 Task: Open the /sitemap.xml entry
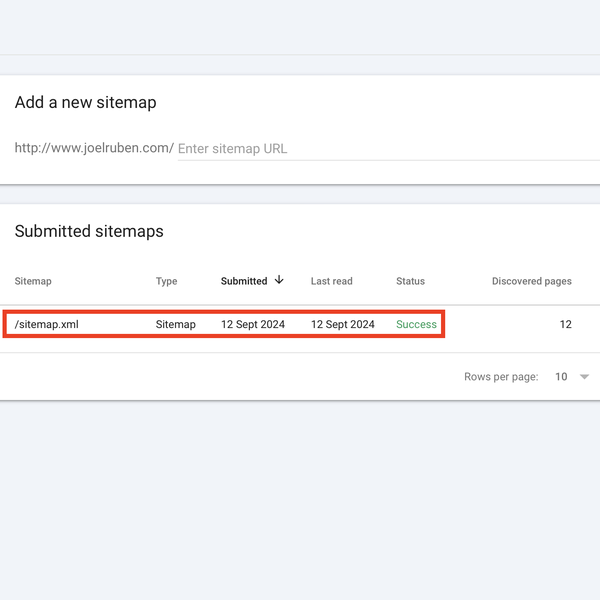[x=46, y=325]
